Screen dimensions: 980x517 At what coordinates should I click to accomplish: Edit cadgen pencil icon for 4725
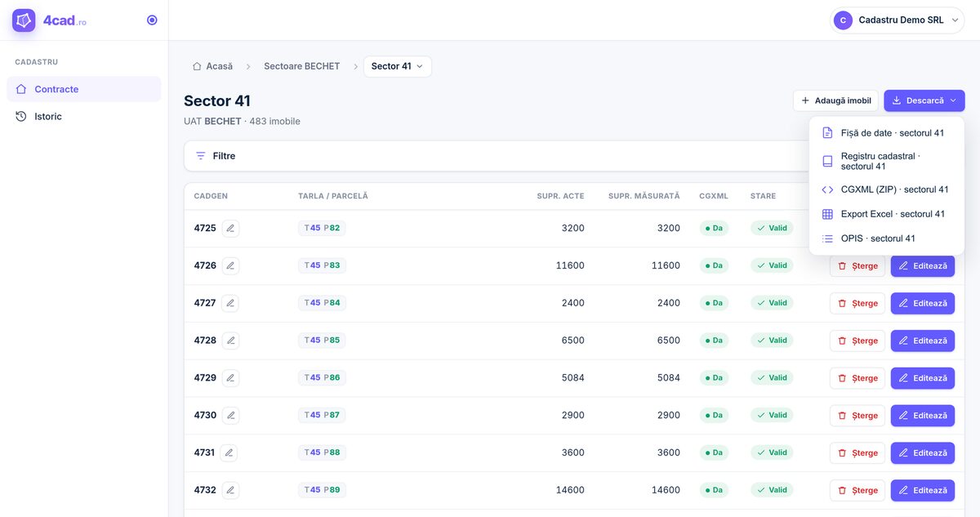pyautogui.click(x=231, y=229)
